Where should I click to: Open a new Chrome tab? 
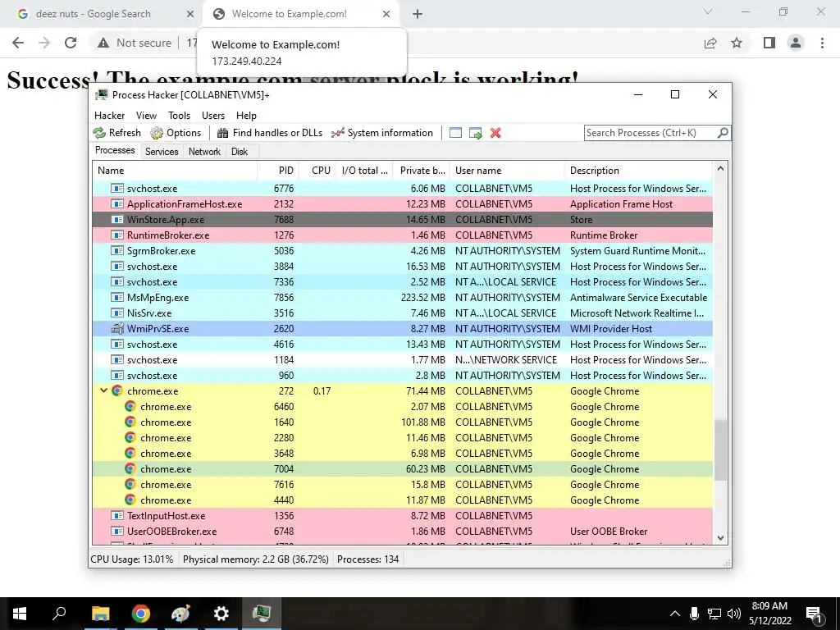(418, 14)
